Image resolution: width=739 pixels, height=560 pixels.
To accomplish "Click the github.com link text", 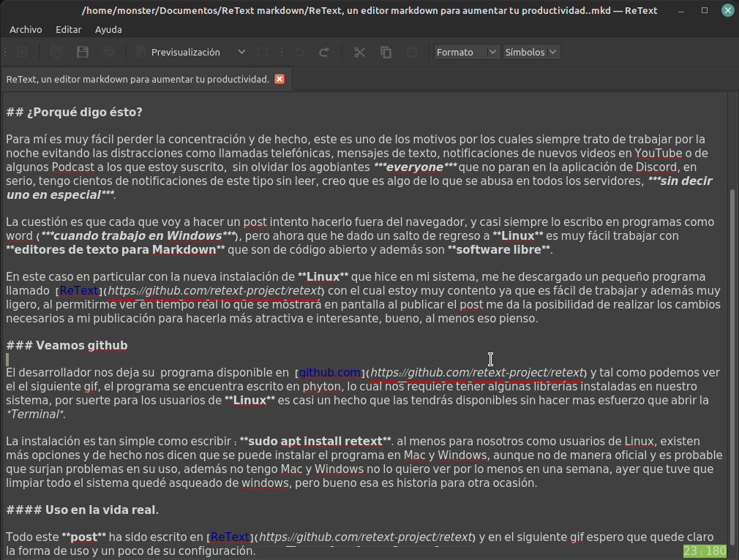I will (x=330, y=373).
